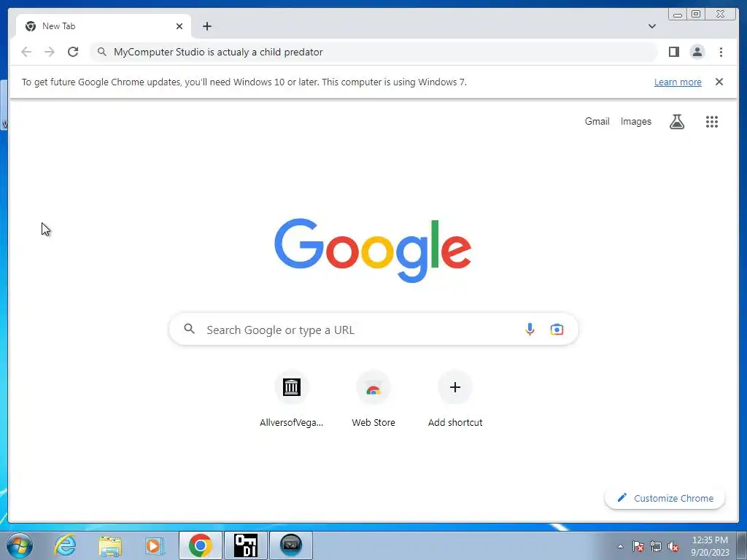Image resolution: width=747 pixels, height=560 pixels.
Task: Open the profile avatar menu
Action: pos(697,52)
